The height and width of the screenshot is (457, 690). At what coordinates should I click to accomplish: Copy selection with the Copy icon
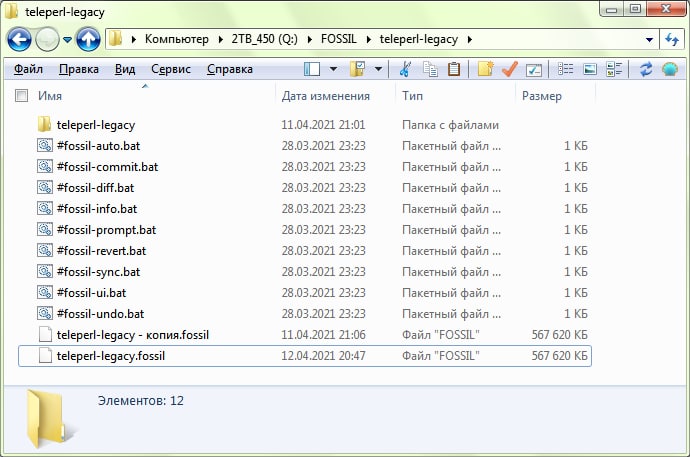pos(430,69)
